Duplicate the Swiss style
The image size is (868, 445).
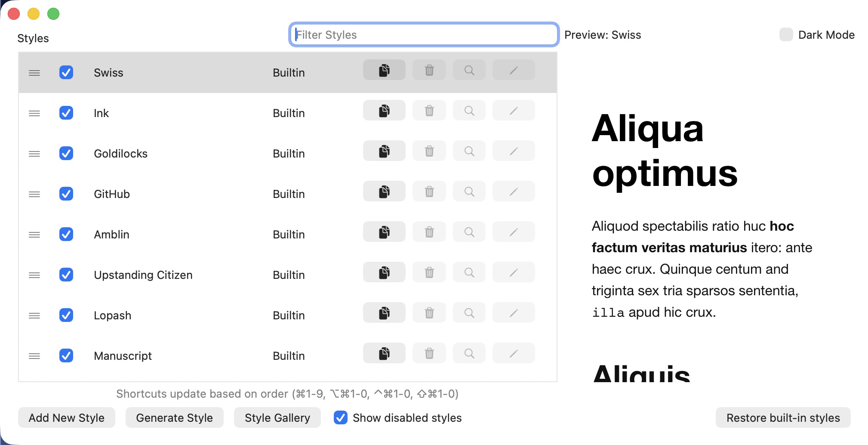click(384, 70)
